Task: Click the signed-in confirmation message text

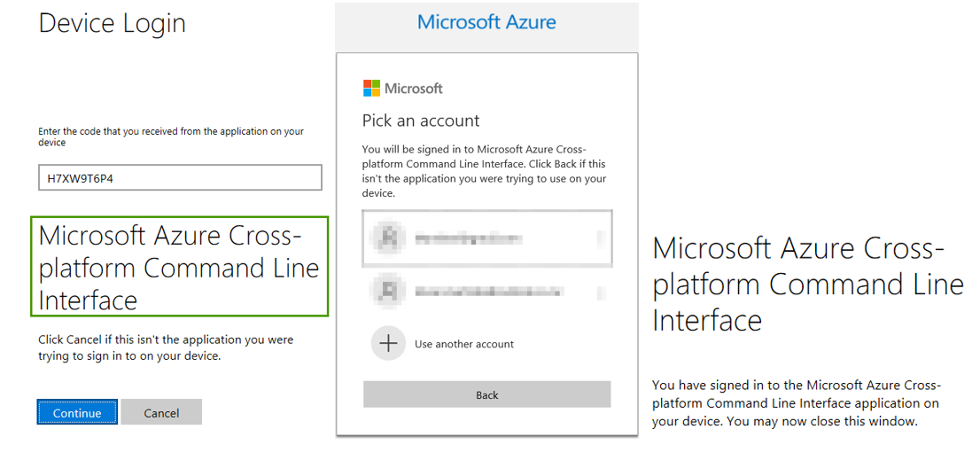Action: pyautogui.click(x=796, y=403)
